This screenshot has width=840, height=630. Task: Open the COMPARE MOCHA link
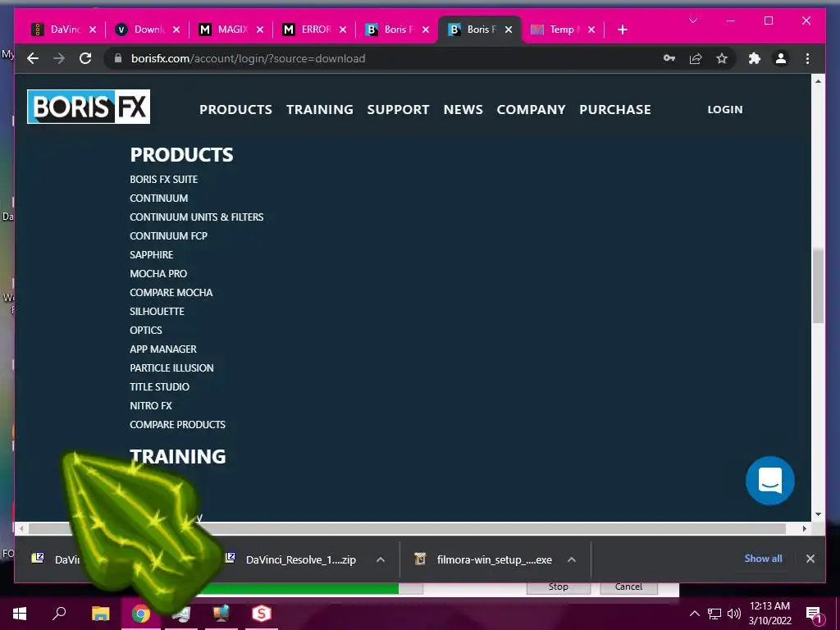click(x=171, y=293)
